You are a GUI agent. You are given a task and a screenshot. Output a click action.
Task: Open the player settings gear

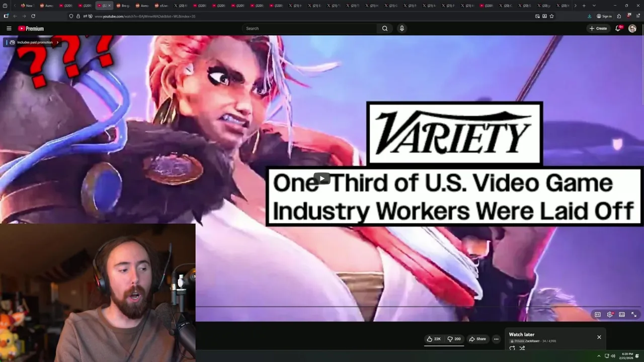tap(610, 315)
